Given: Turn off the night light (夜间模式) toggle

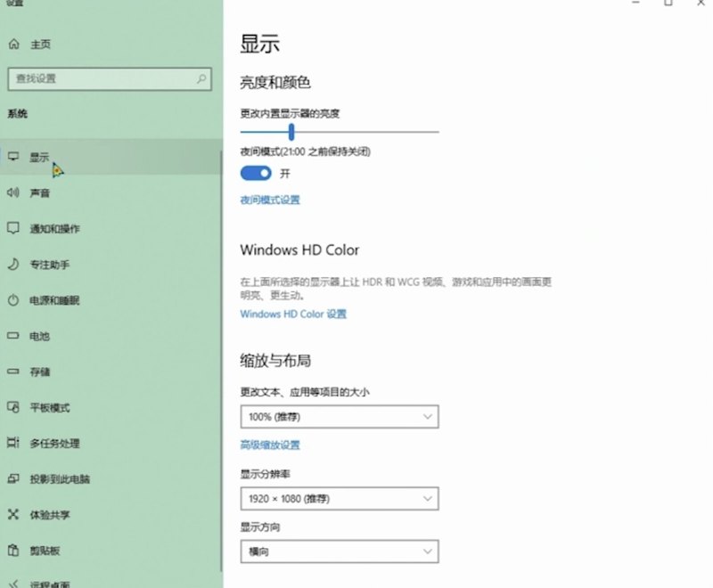Looking at the screenshot, I should (x=256, y=173).
